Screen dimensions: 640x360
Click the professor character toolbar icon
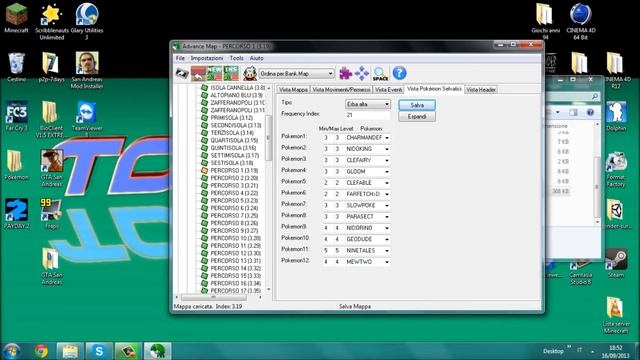(x=249, y=73)
